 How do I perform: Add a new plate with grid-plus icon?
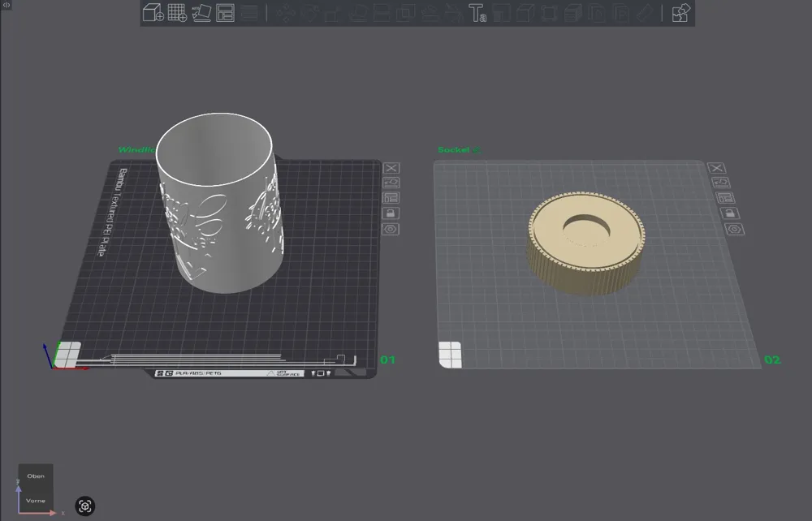click(x=177, y=12)
